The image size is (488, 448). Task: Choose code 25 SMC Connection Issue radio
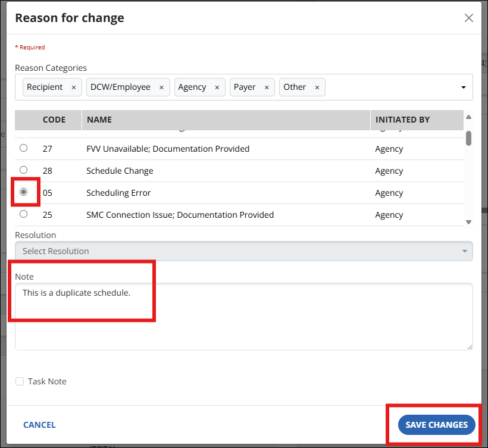[24, 214]
